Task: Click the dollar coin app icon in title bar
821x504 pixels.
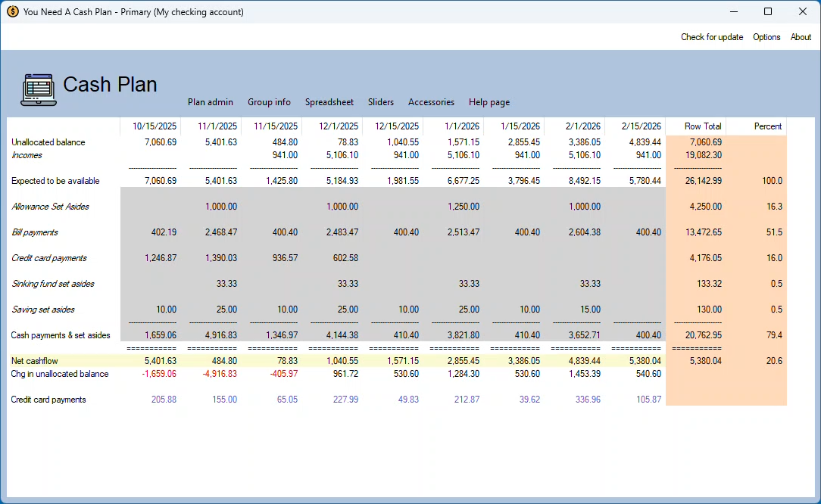Action: point(12,12)
